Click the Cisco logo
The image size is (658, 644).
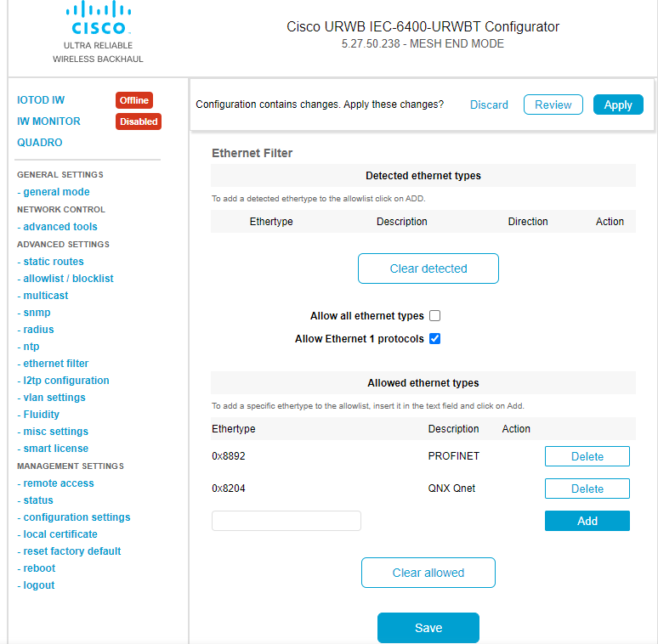pos(99,18)
